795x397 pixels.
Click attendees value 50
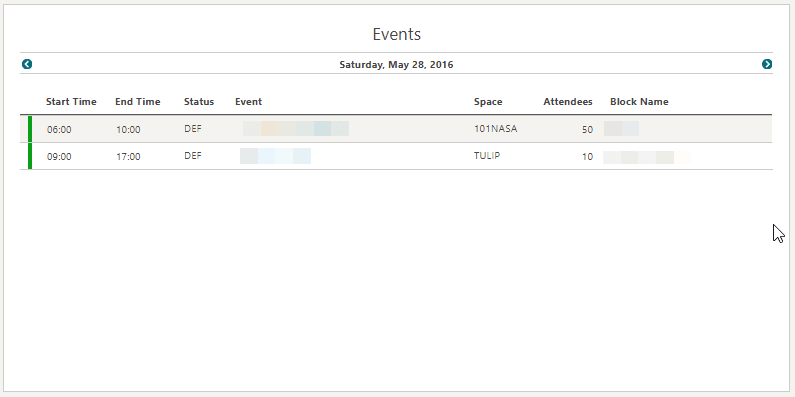[587, 130]
